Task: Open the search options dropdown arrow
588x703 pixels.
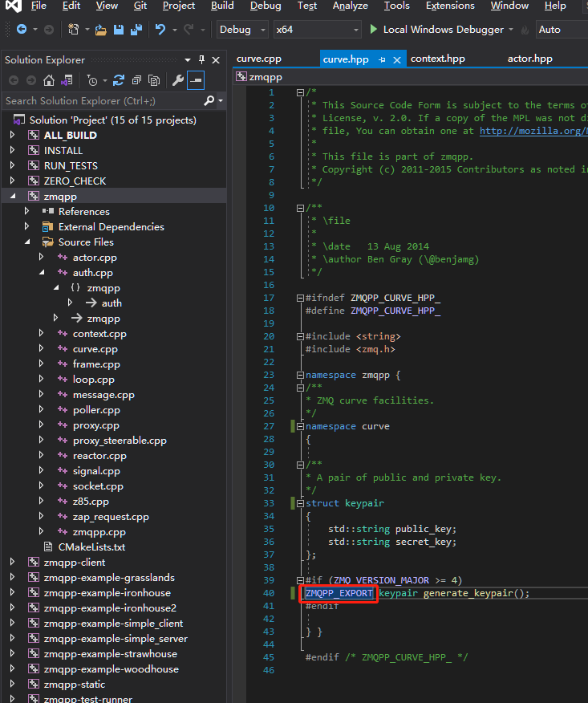Action: coord(221,101)
